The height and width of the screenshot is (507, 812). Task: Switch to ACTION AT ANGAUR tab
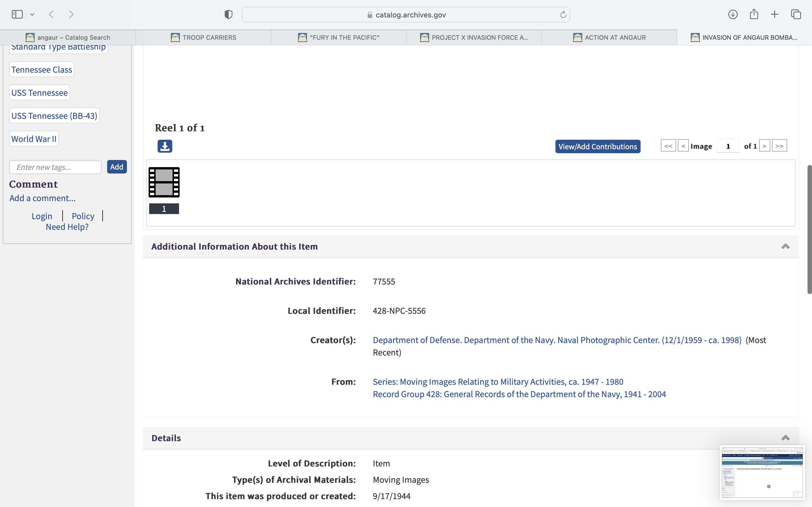pos(609,37)
